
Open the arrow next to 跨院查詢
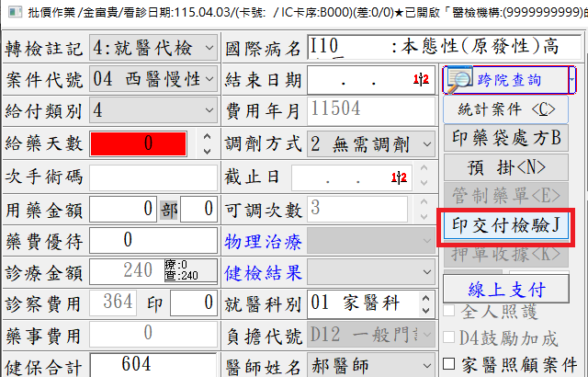point(572,81)
